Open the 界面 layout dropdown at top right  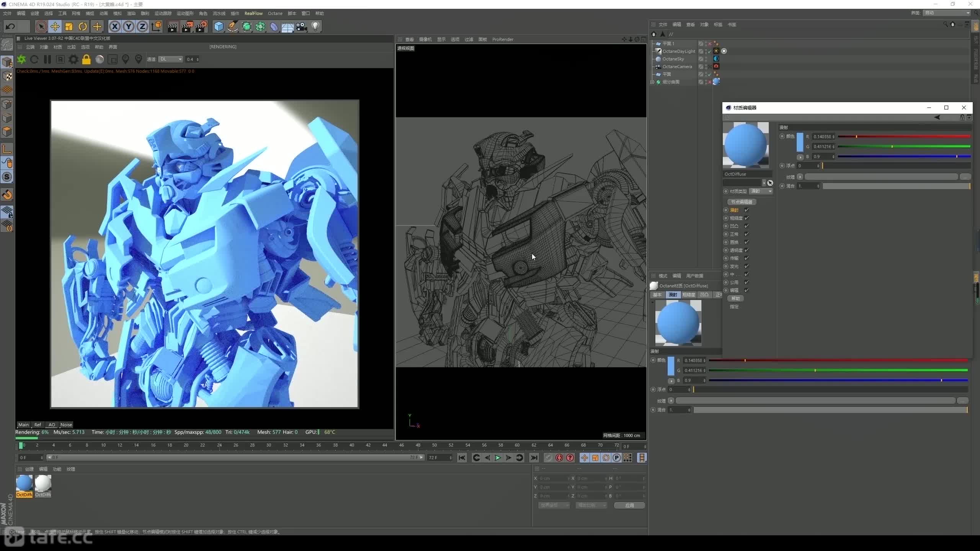pos(946,13)
